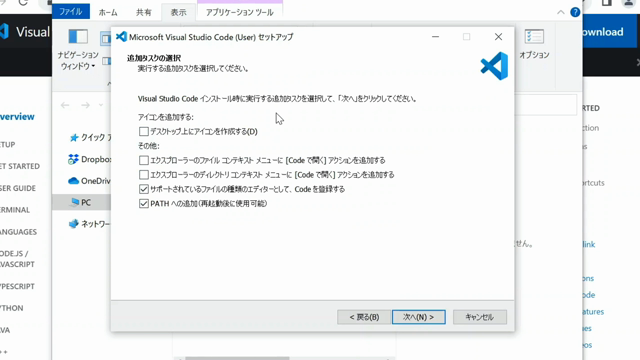This screenshot has height=360, width=640.
Task: Select PC in Explorer navigation pane
Action: point(81,202)
